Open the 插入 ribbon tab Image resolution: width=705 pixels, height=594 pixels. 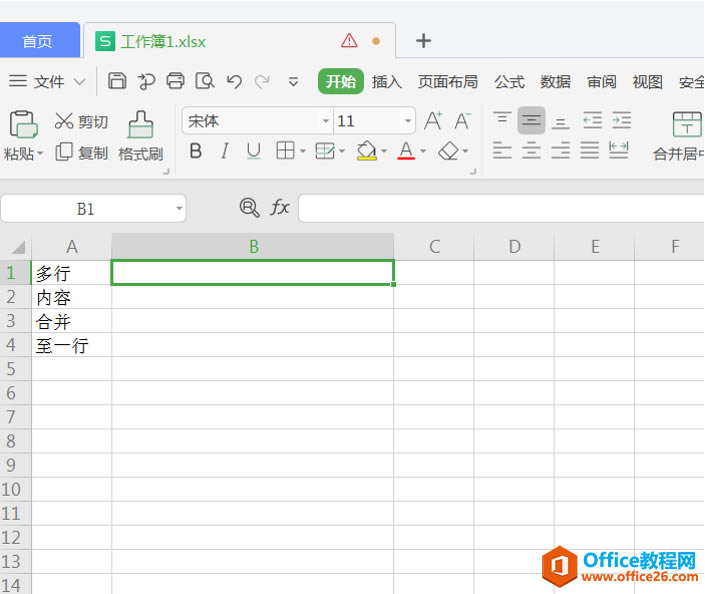[387, 82]
